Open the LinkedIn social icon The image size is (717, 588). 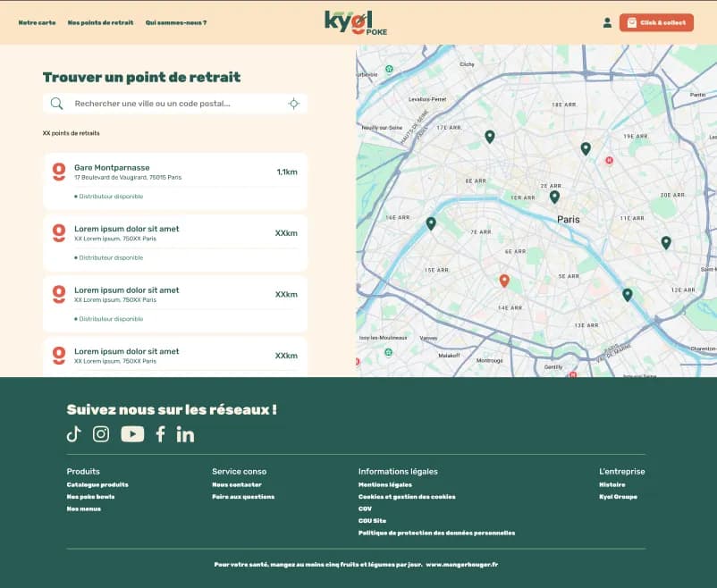(x=185, y=434)
